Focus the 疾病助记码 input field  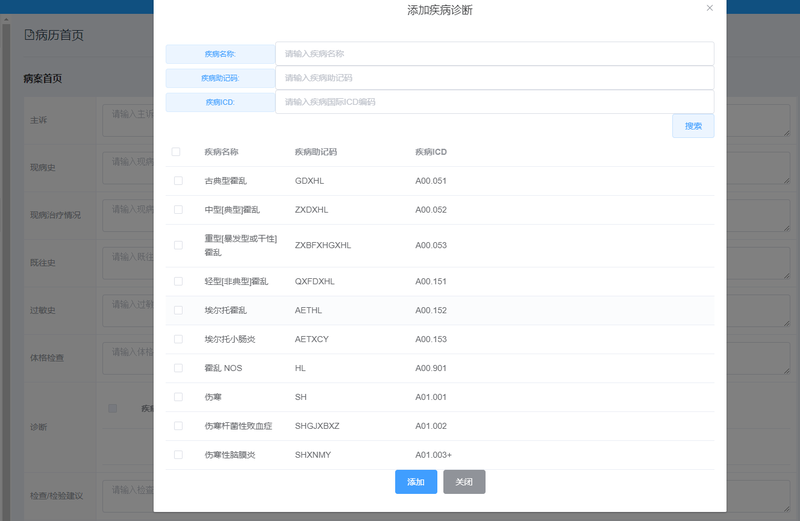pos(494,78)
